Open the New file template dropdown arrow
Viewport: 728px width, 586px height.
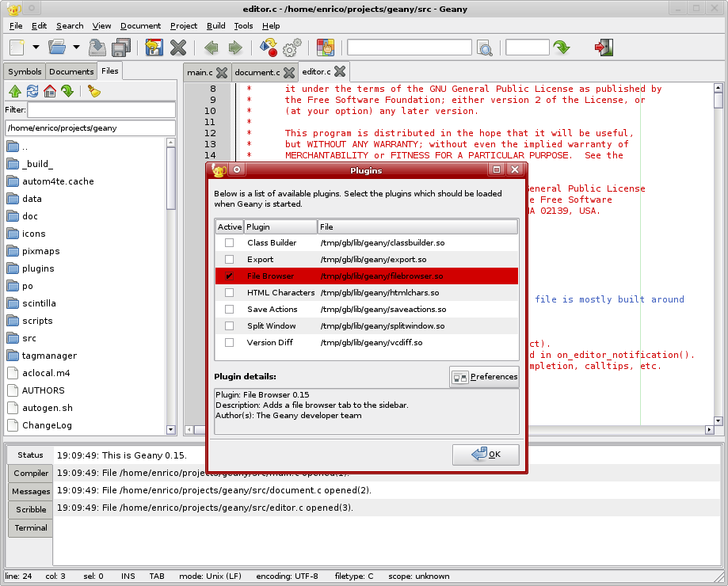(36, 47)
